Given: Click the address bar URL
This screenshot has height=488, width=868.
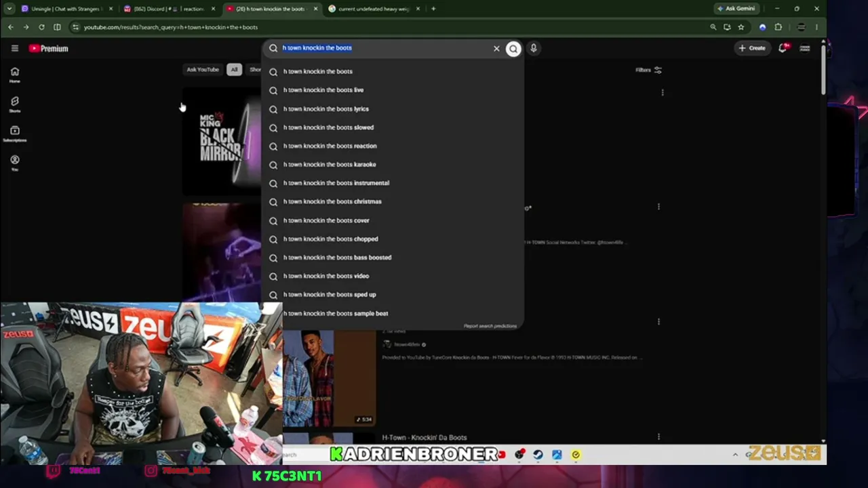Looking at the screenshot, I should pyautogui.click(x=171, y=27).
